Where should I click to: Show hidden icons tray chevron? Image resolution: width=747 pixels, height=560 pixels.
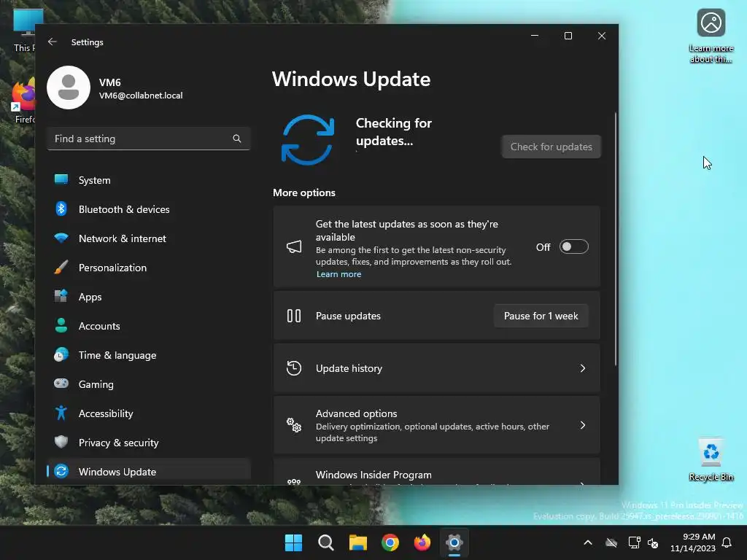pos(588,542)
